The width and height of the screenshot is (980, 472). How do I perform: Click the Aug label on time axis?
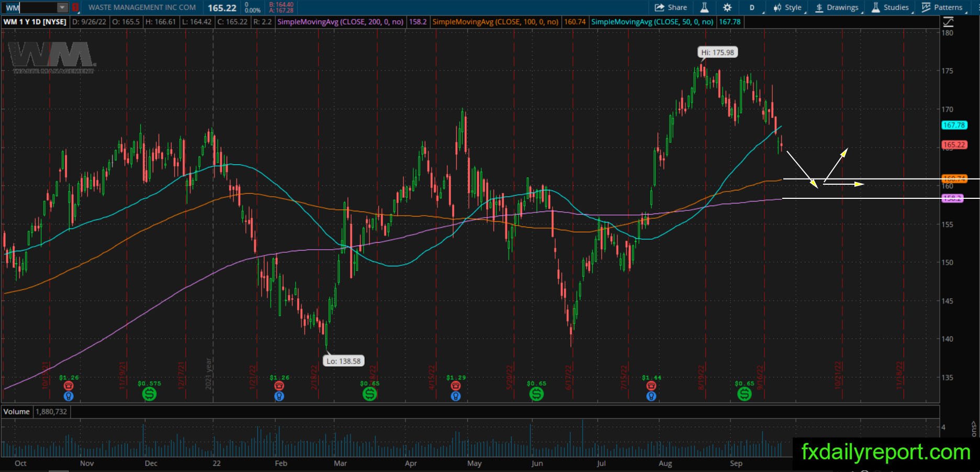coord(665,463)
